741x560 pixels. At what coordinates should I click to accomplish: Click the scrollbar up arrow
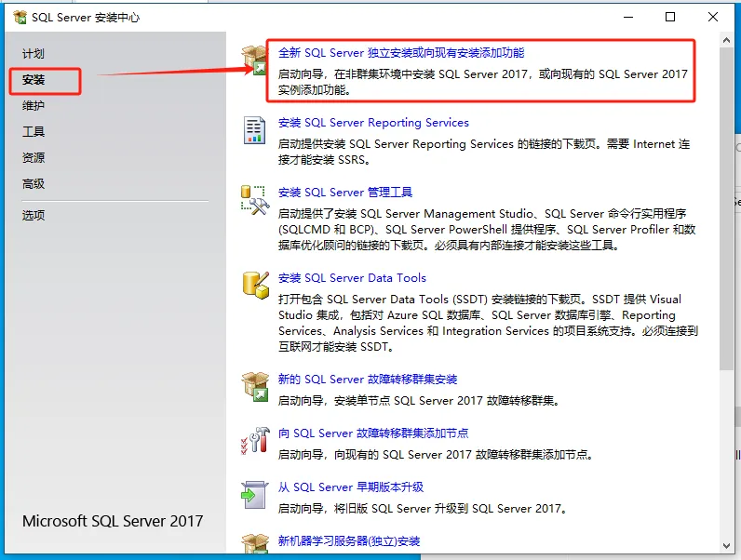click(727, 41)
